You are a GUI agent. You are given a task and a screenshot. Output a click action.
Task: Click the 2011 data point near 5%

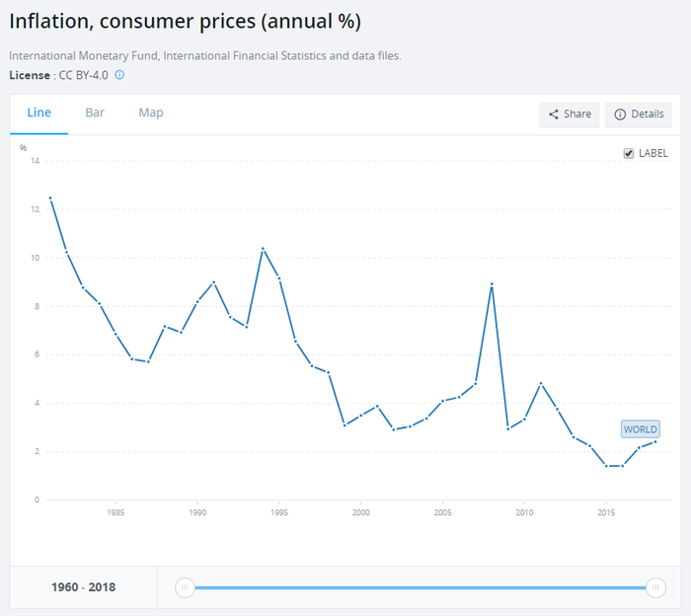point(541,383)
